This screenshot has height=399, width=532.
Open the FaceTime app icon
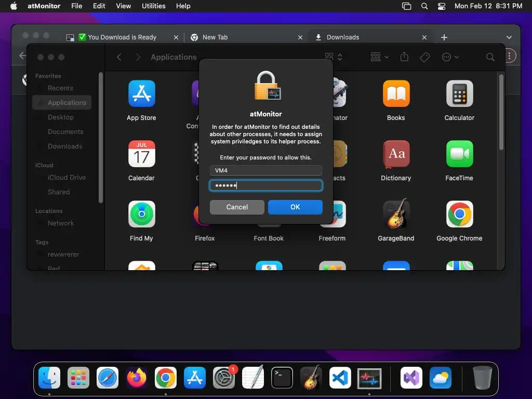[x=459, y=154]
